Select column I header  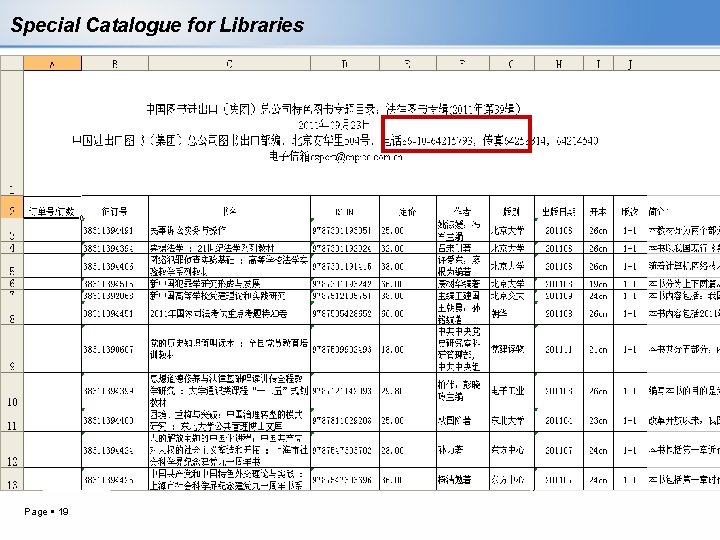click(x=598, y=63)
